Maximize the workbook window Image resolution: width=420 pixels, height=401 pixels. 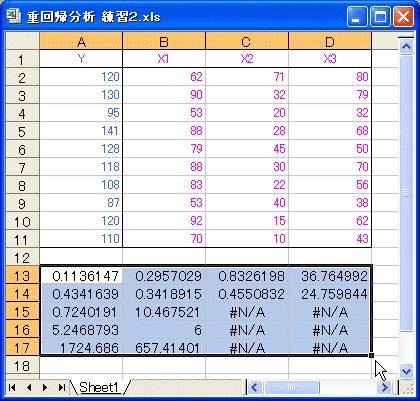tap(380, 16)
